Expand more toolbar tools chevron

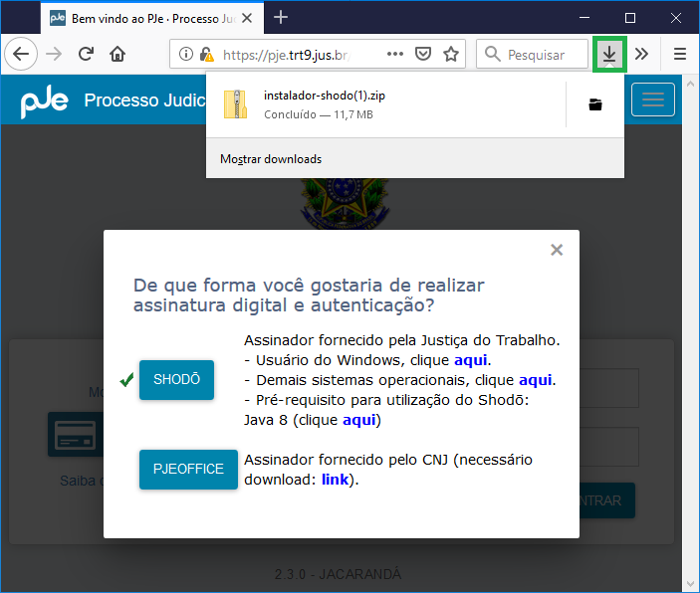coord(641,54)
